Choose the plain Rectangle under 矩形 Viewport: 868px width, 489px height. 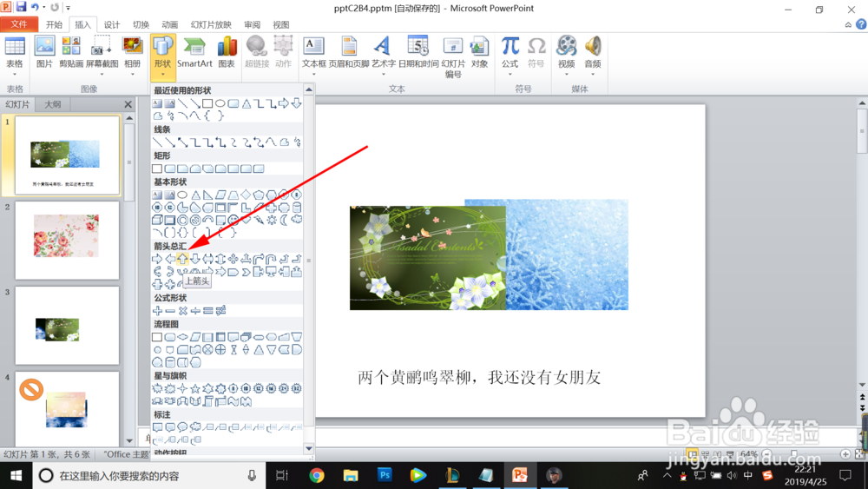coord(157,169)
